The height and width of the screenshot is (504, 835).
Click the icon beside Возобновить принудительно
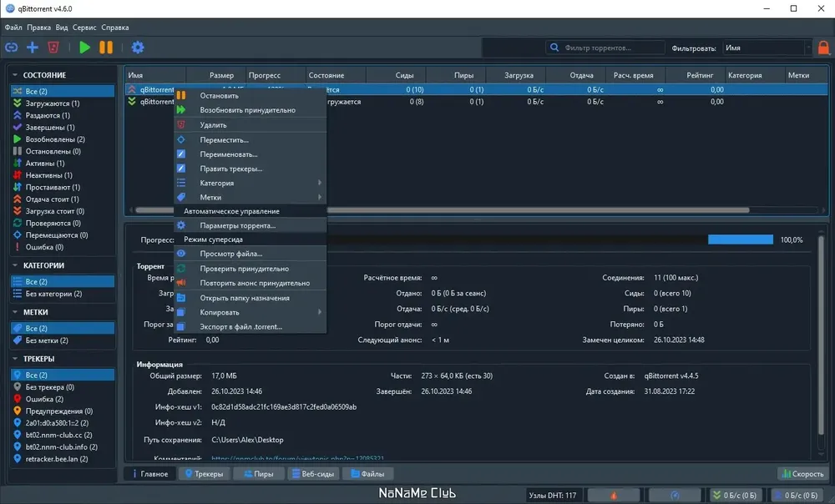pyautogui.click(x=181, y=109)
